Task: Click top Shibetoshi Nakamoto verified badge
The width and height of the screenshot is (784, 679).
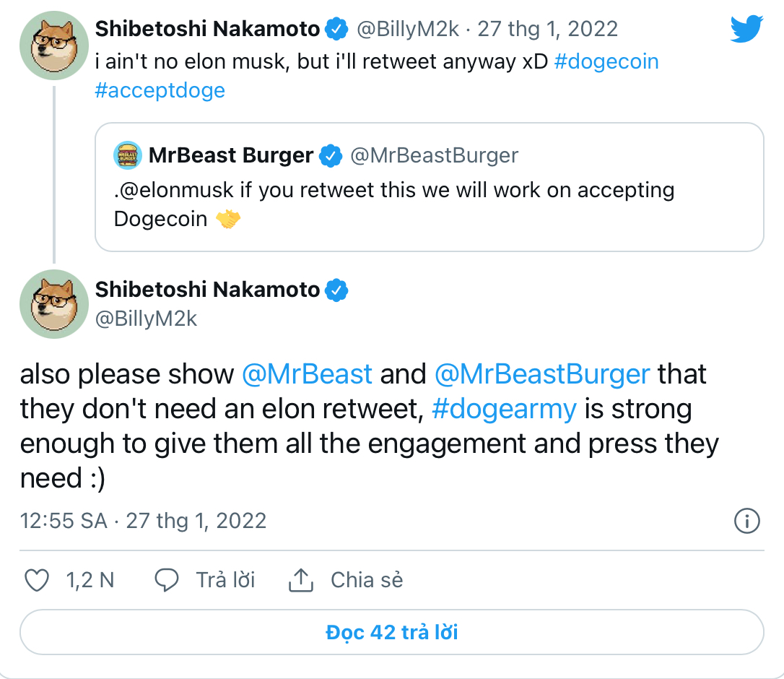Action: point(336,30)
